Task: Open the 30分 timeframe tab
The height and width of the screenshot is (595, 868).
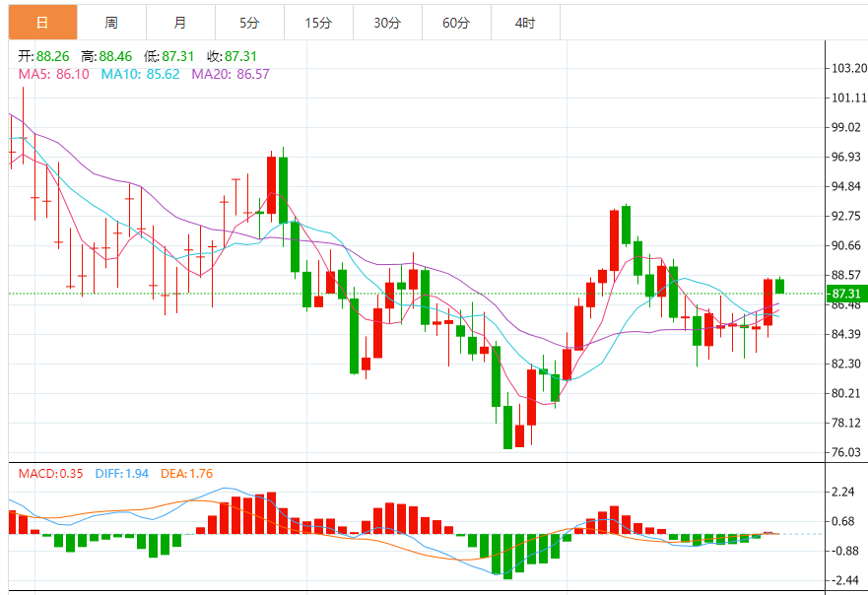Action: (x=387, y=23)
